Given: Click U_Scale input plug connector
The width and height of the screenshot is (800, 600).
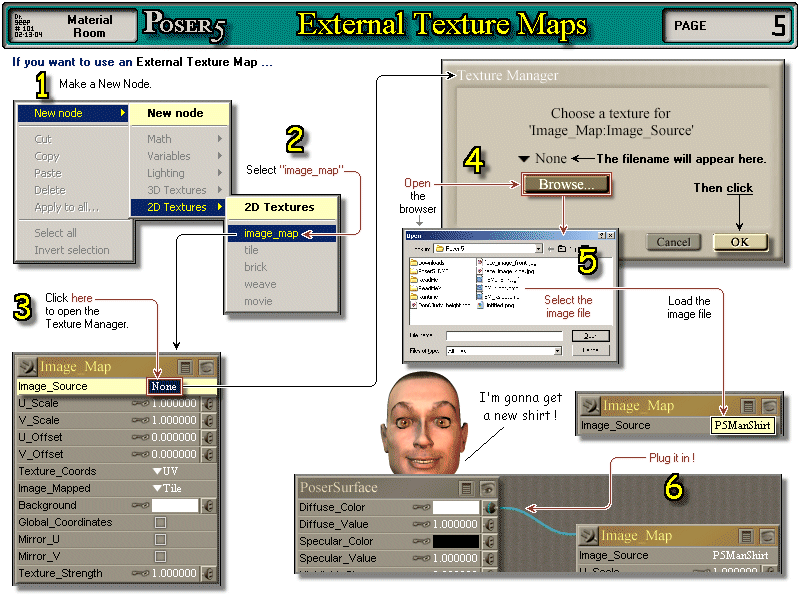Looking at the screenshot, I should click(x=208, y=404).
